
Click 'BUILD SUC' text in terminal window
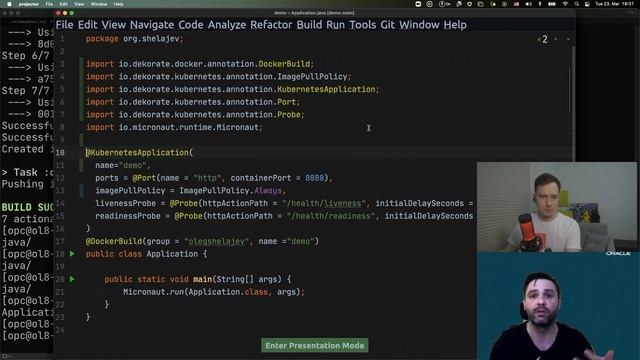pyautogui.click(x=28, y=207)
